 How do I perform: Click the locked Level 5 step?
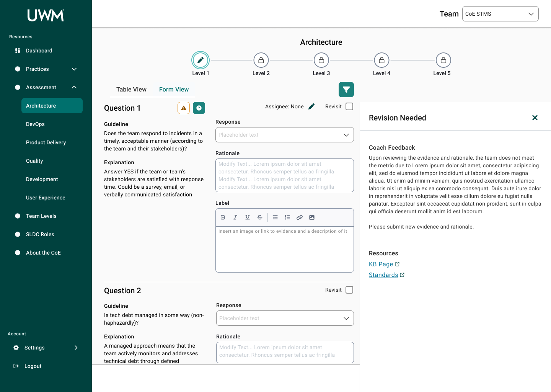coord(443,60)
